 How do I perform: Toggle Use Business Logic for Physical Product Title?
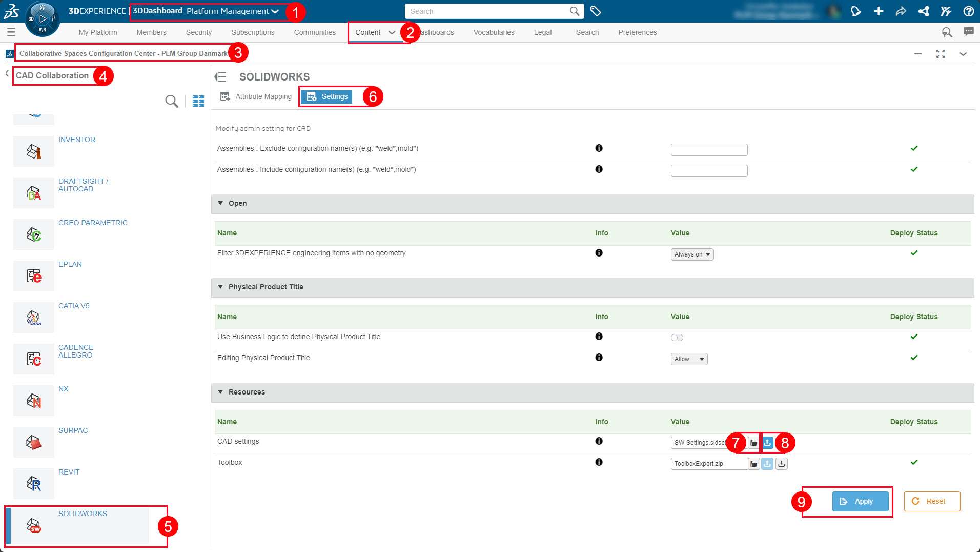pyautogui.click(x=677, y=338)
